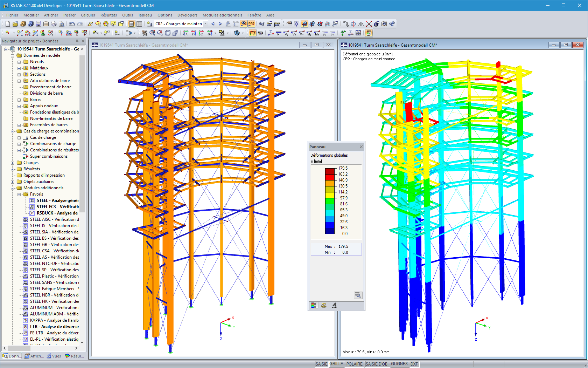Collapse the Données de modèle node

click(13, 56)
